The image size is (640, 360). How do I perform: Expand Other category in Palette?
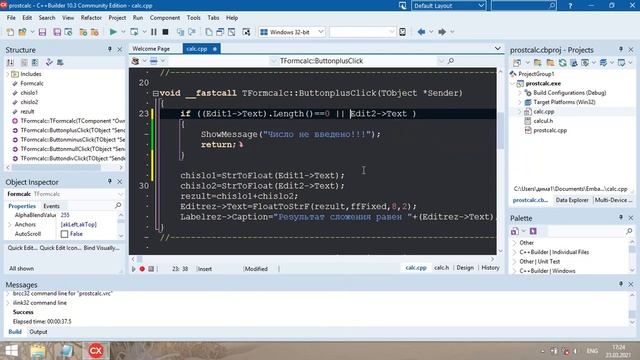[x=514, y=242]
